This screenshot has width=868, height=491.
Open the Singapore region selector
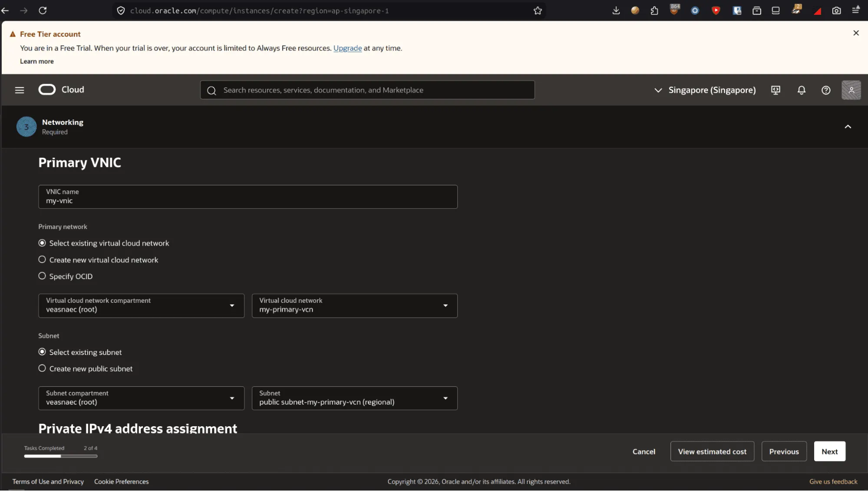point(705,90)
